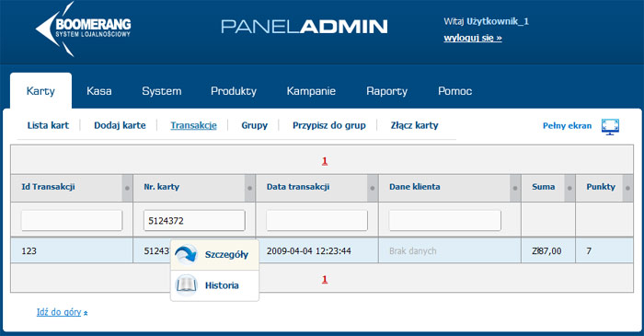Click the wyloguj się link
Image resolution: width=644 pixels, height=336 pixels.
(473, 38)
